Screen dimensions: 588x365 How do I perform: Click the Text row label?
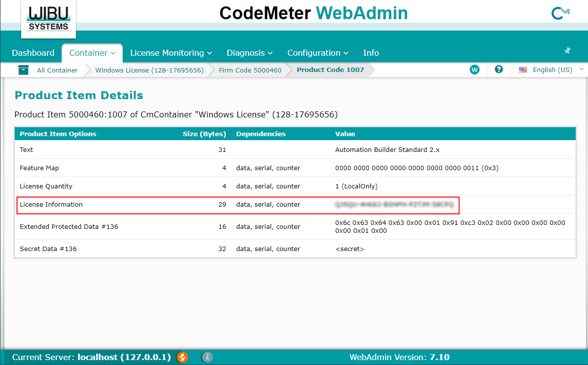click(26, 149)
